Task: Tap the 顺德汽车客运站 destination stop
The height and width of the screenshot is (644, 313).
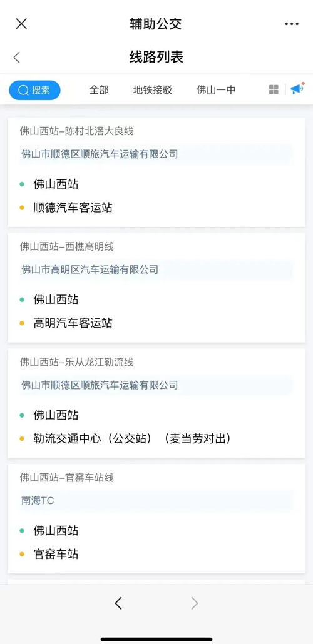Action: tap(73, 208)
